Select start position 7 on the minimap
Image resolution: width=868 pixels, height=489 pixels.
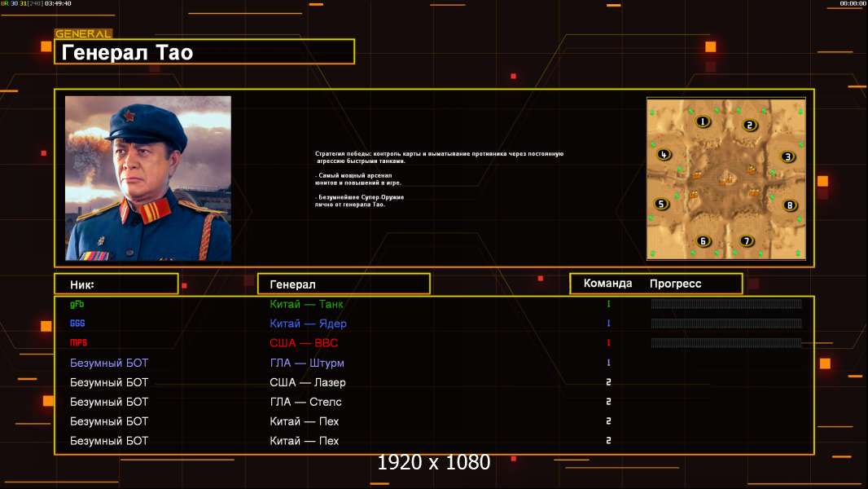746,241
